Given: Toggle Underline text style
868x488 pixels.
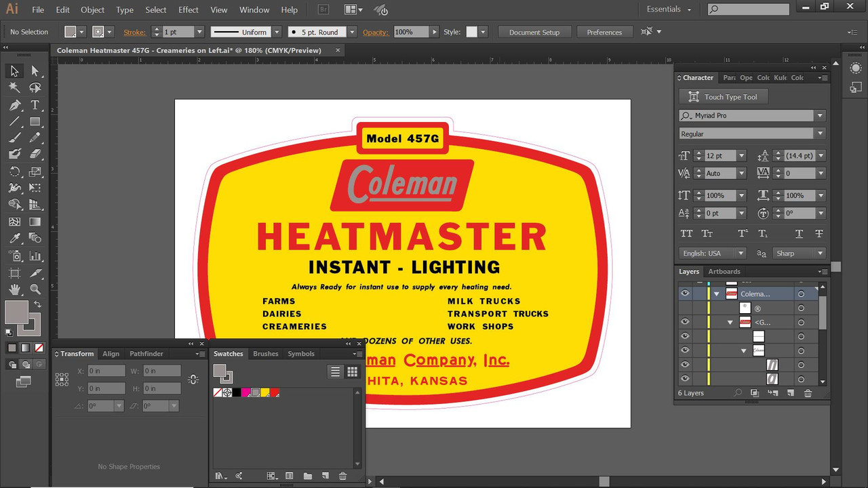Looking at the screenshot, I should click(x=799, y=234).
